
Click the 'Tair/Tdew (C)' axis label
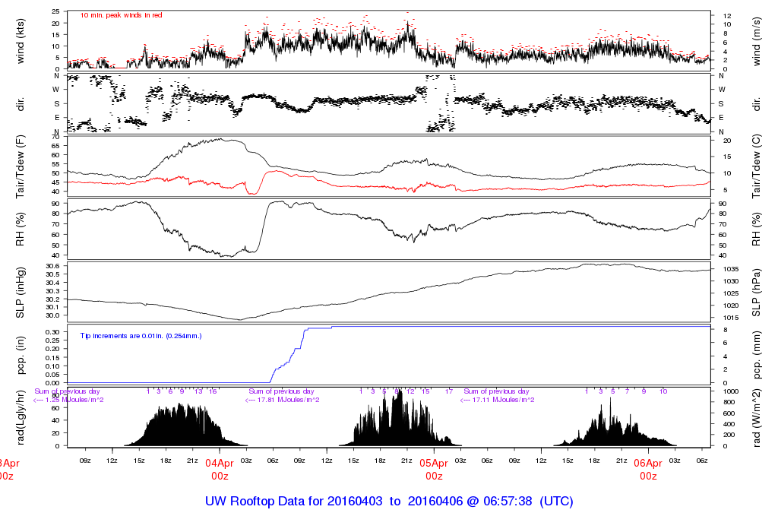756,166
